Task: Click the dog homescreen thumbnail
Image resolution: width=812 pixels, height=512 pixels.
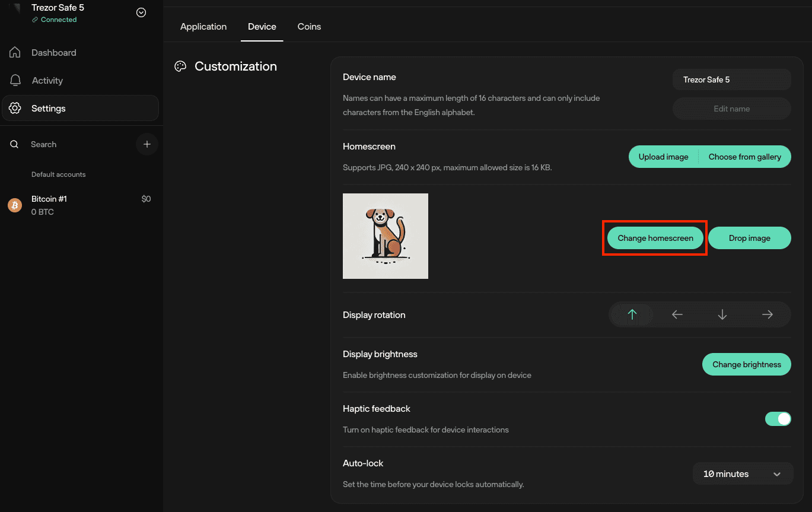Action: pyautogui.click(x=386, y=236)
